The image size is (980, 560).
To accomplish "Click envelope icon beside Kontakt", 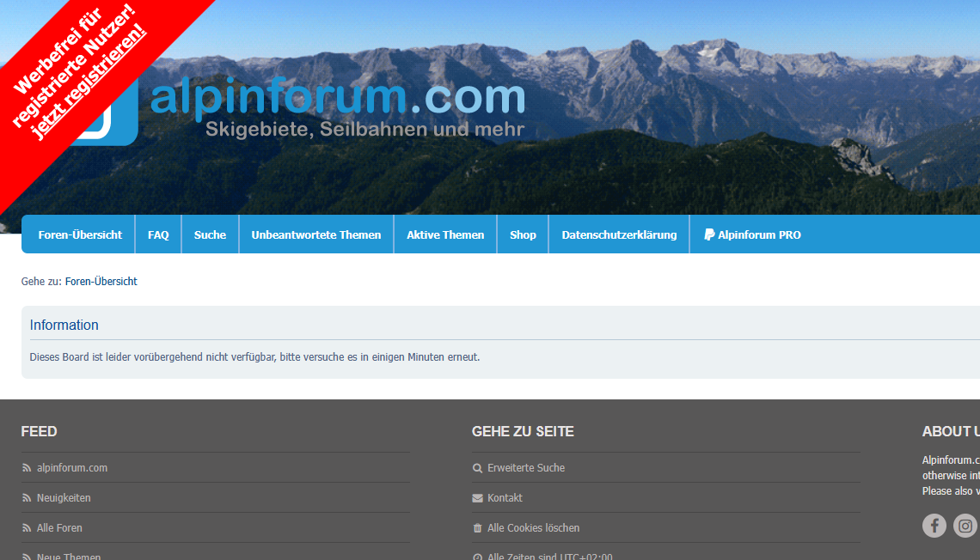I will tap(477, 498).
